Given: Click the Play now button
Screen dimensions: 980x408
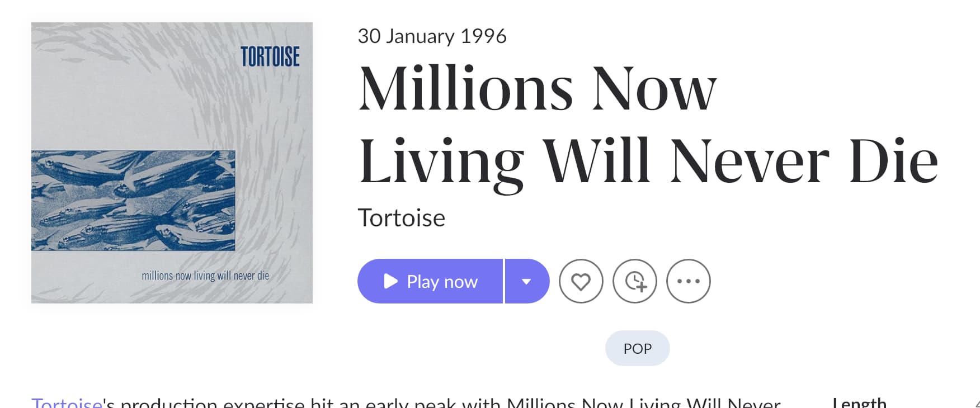Looking at the screenshot, I should click(430, 281).
